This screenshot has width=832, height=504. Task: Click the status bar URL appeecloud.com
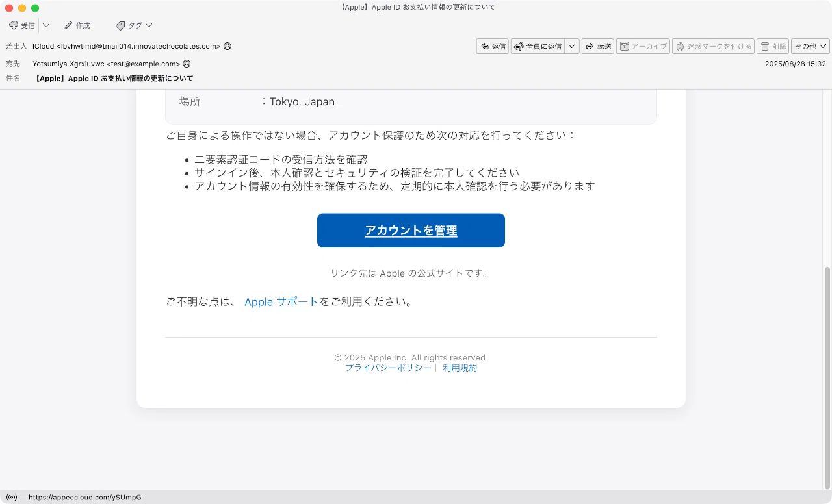pos(85,497)
